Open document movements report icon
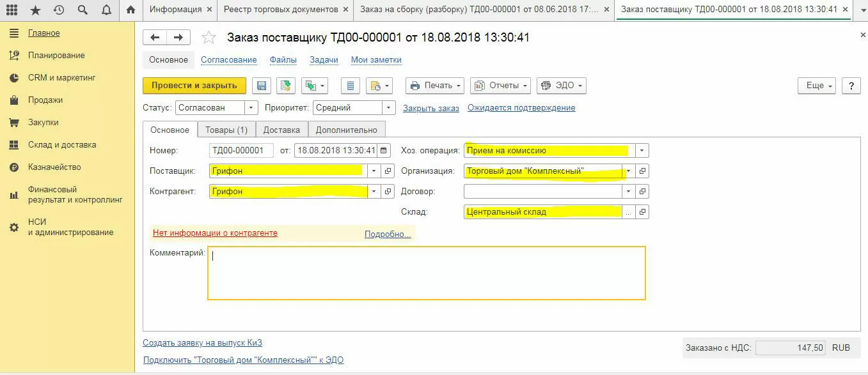Screen dimensions: 868x375 pos(350,86)
